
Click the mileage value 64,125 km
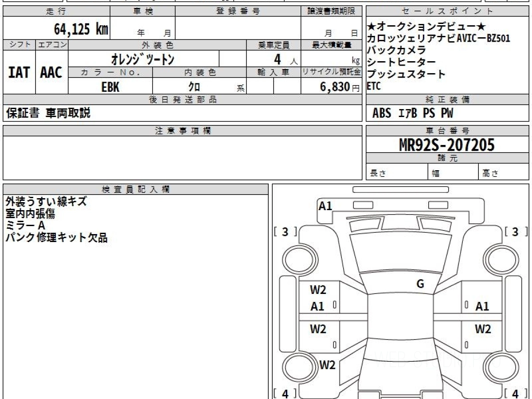tap(81, 29)
